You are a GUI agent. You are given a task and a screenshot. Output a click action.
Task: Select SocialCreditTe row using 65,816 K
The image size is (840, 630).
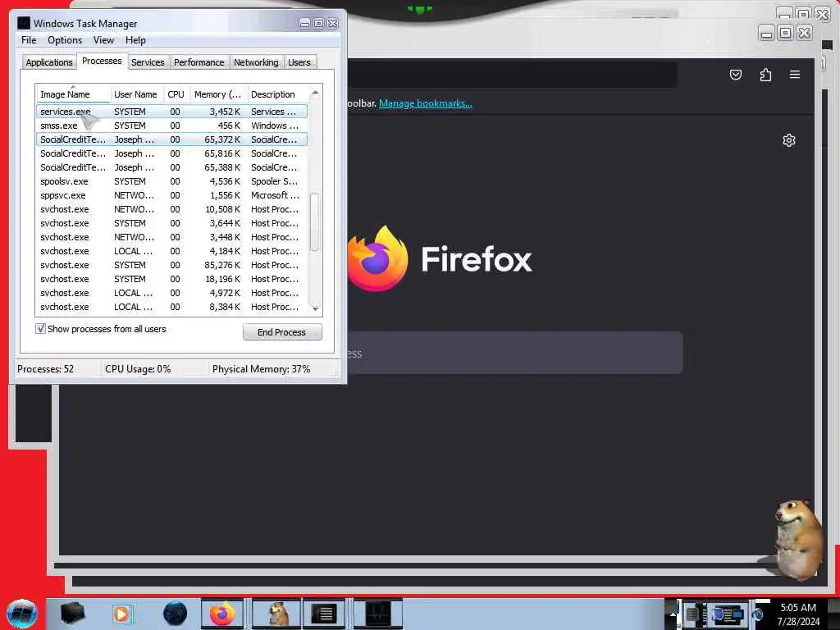172,153
